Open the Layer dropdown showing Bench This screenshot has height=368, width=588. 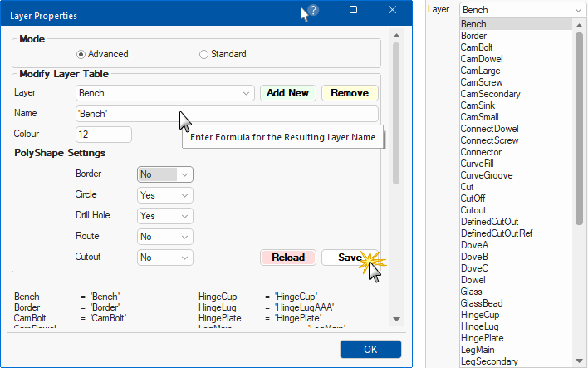tap(164, 93)
